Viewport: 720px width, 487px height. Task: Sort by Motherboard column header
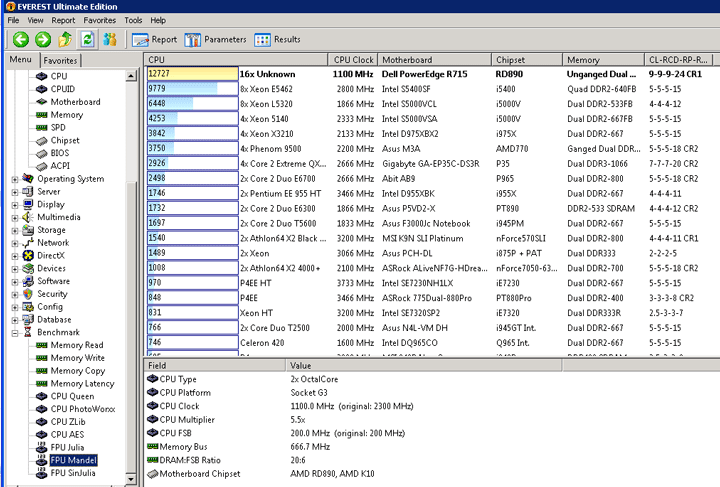point(434,60)
